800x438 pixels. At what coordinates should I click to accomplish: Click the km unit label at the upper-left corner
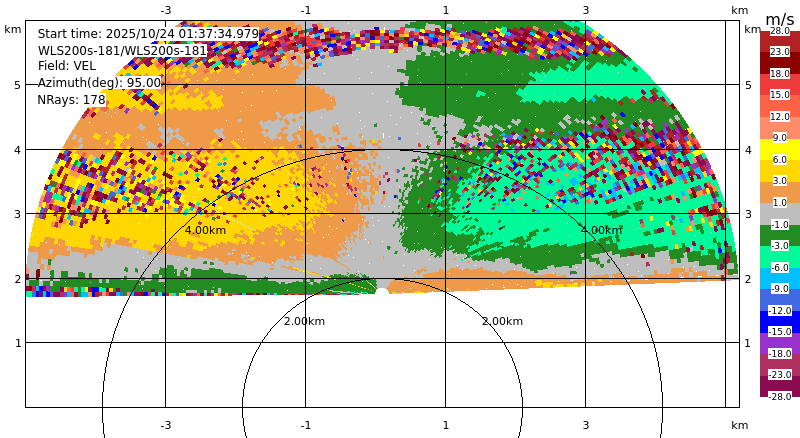(x=13, y=29)
